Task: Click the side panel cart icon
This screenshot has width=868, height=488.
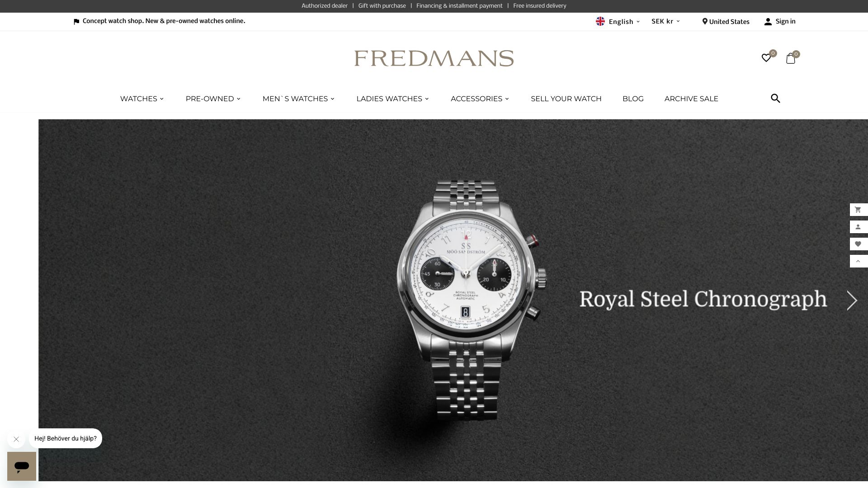Action: [x=859, y=210]
